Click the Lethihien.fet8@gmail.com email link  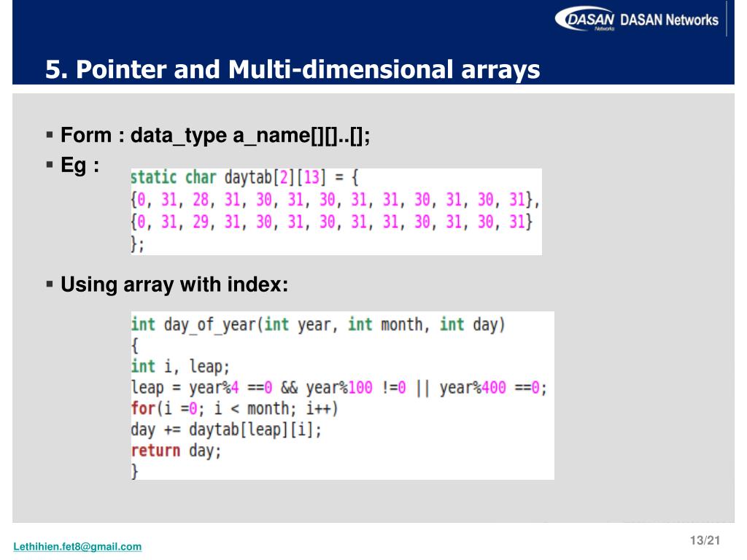tap(77, 546)
